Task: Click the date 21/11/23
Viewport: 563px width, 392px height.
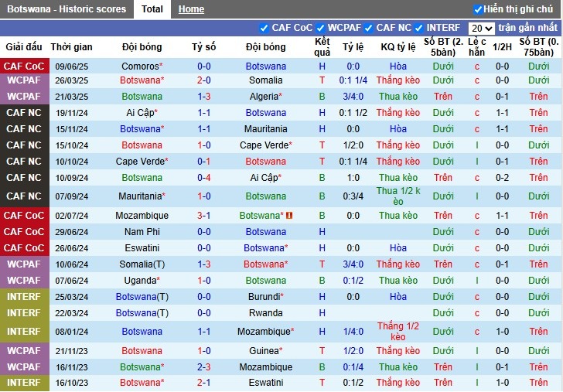Action: (71, 351)
